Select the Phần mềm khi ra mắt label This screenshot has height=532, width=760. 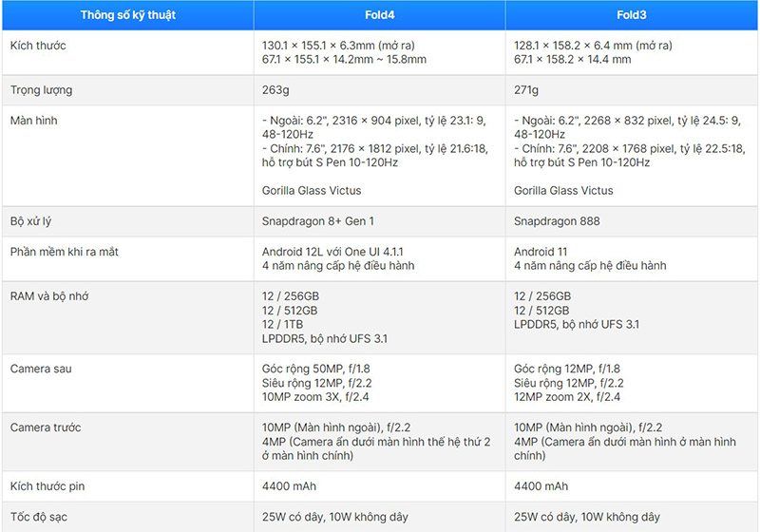pos(65,252)
